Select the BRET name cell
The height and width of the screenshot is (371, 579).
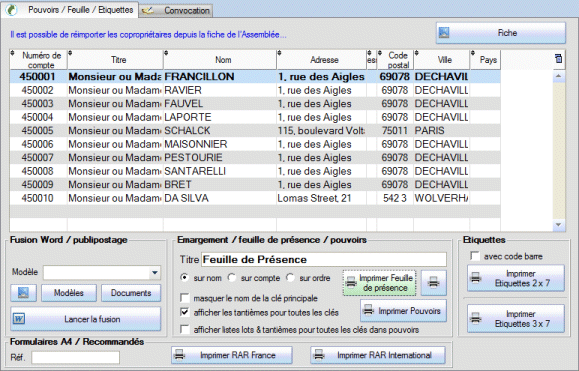(220, 185)
